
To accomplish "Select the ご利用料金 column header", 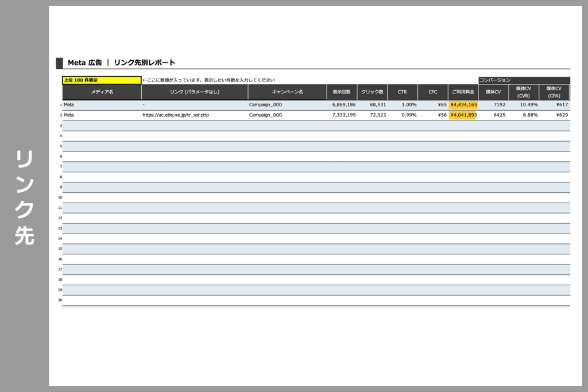I will (x=463, y=92).
